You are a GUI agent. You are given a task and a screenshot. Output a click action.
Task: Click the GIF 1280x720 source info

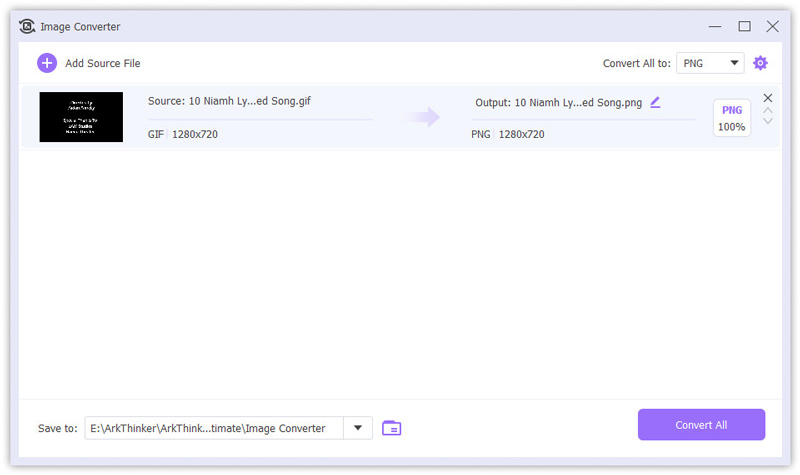click(x=183, y=134)
